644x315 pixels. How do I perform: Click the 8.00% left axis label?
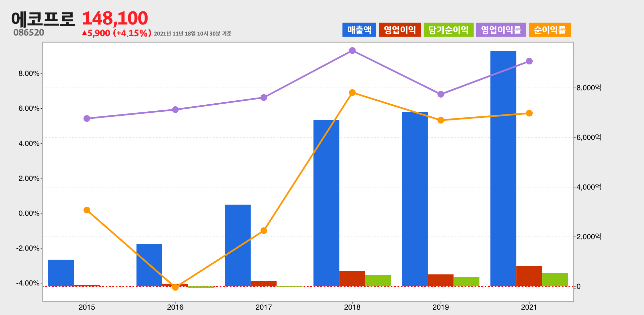[29, 73]
